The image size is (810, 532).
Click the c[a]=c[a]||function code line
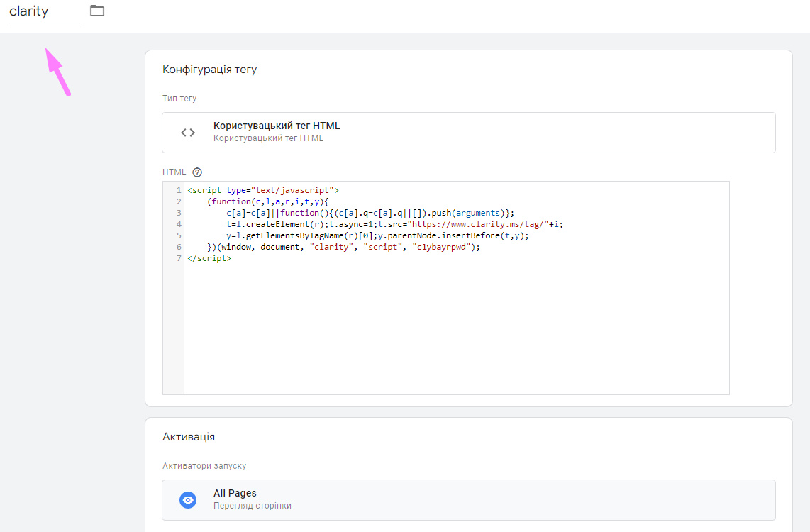pyautogui.click(x=370, y=213)
